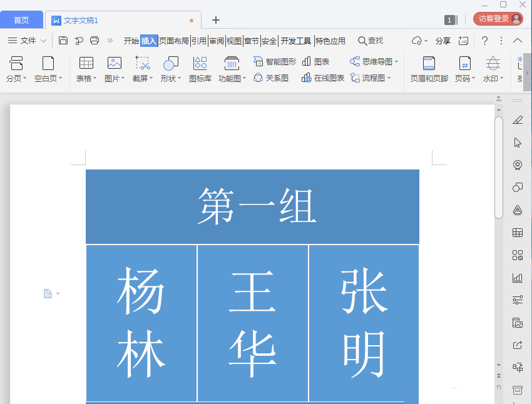This screenshot has height=404, width=532.
Task: Open the 图标库 icon library
Action: 200,63
